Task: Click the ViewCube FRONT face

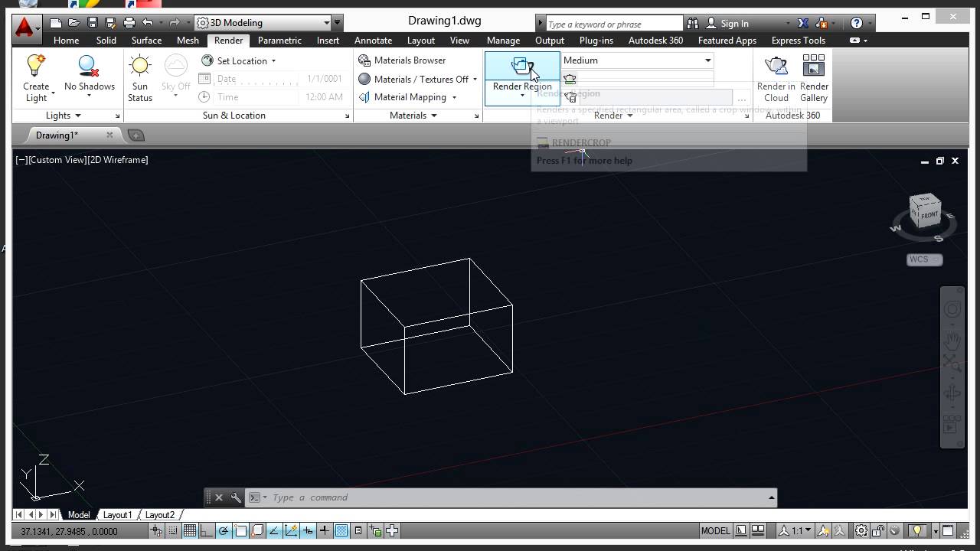Action: pyautogui.click(x=929, y=215)
